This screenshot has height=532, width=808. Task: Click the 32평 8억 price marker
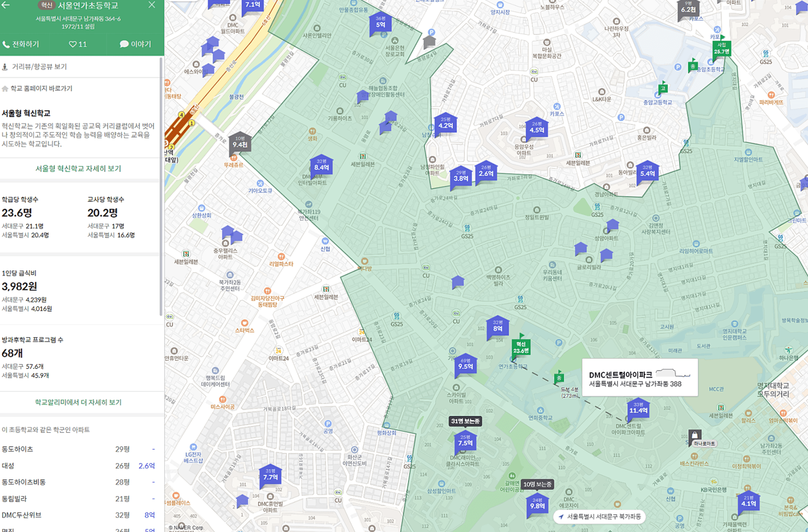coord(497,327)
